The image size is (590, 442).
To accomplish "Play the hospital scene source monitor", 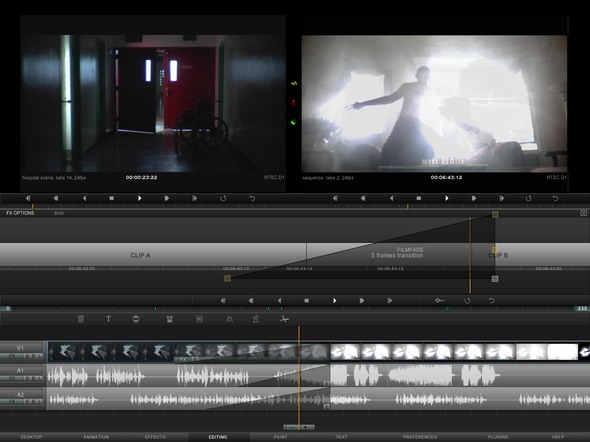I will [x=139, y=198].
